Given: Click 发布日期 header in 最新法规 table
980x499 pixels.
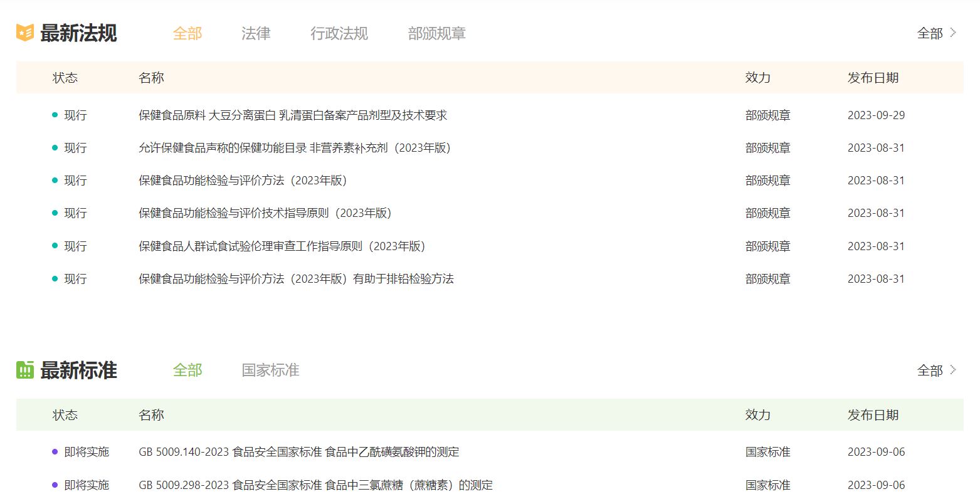Looking at the screenshot, I should coord(873,78).
